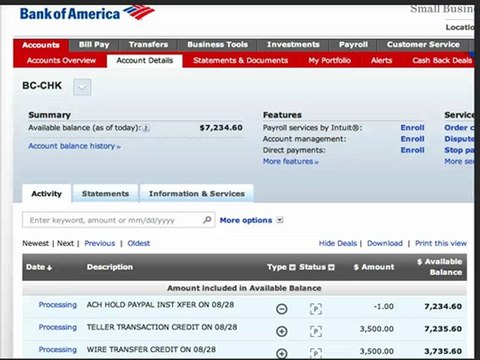
Task: Click Processing link on PayPal row
Action: (x=58, y=305)
